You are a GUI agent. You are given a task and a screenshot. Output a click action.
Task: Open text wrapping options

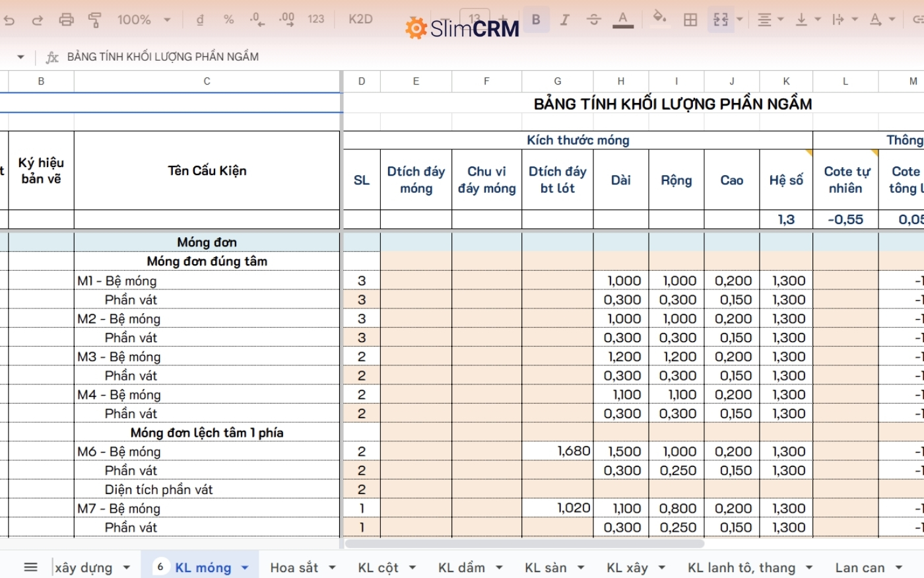[x=844, y=20]
